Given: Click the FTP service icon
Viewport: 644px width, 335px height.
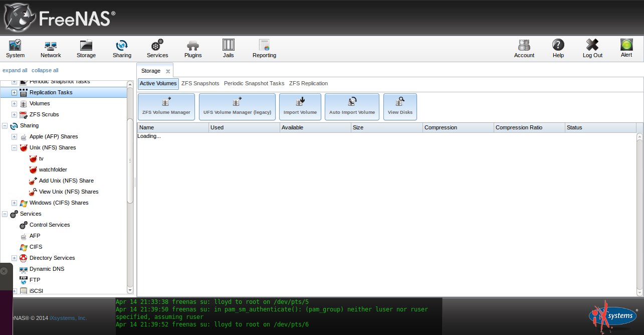Looking at the screenshot, I should [24, 280].
